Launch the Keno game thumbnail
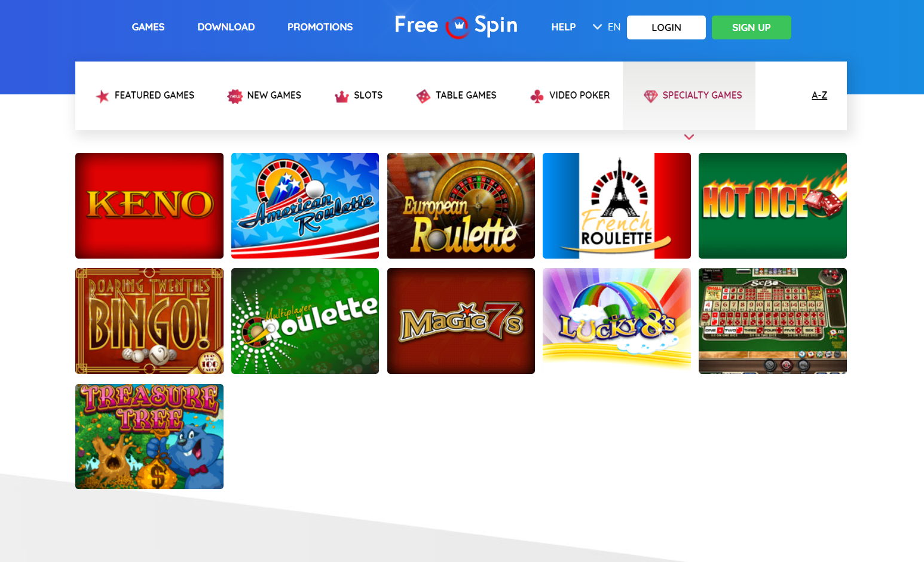This screenshot has width=924, height=562. point(149,205)
